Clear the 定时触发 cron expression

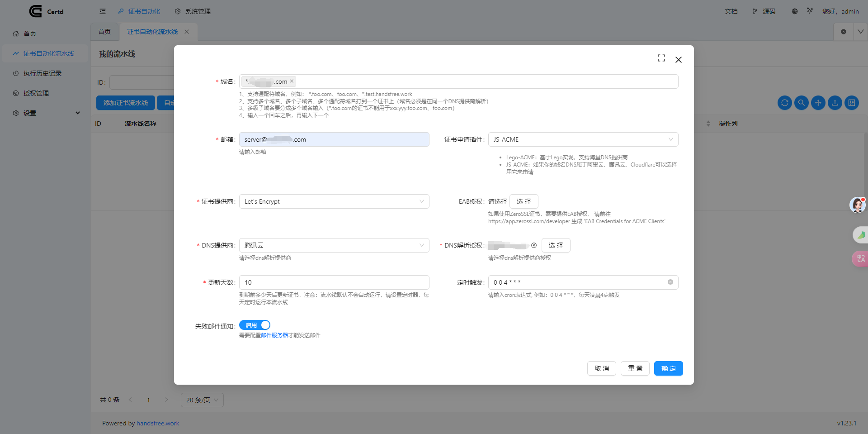tap(670, 282)
